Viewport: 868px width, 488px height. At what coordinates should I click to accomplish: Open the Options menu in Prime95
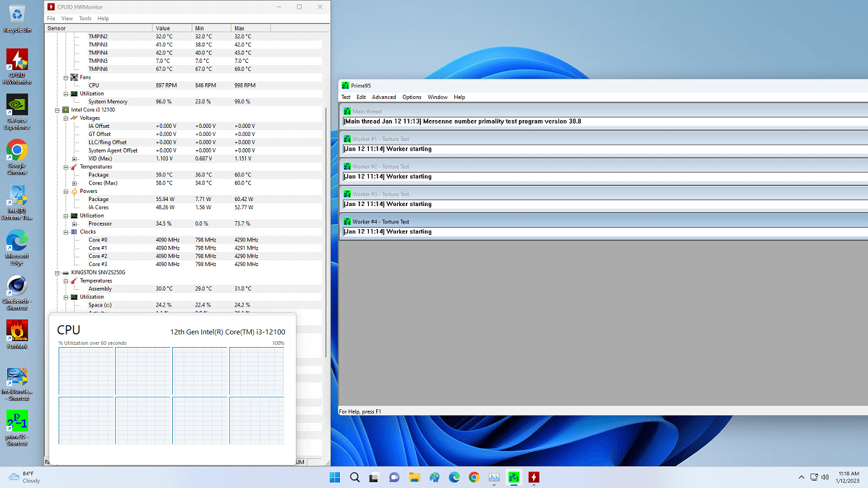coord(412,97)
